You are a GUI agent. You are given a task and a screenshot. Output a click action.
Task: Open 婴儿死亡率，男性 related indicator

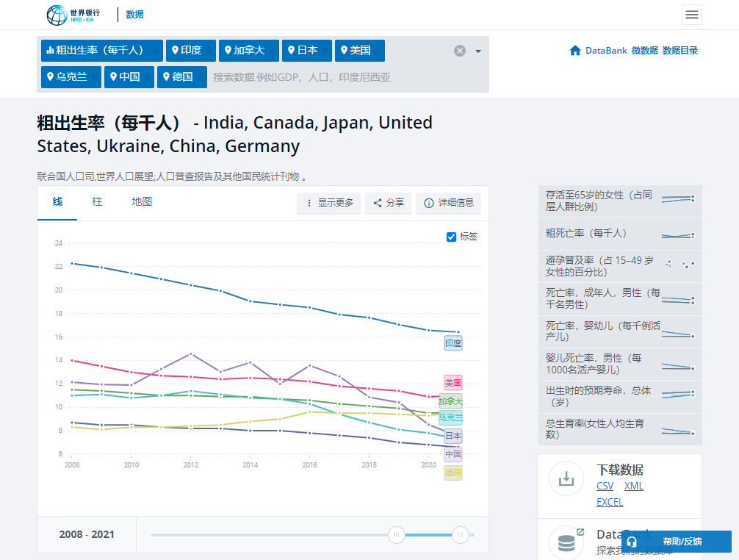point(620,364)
